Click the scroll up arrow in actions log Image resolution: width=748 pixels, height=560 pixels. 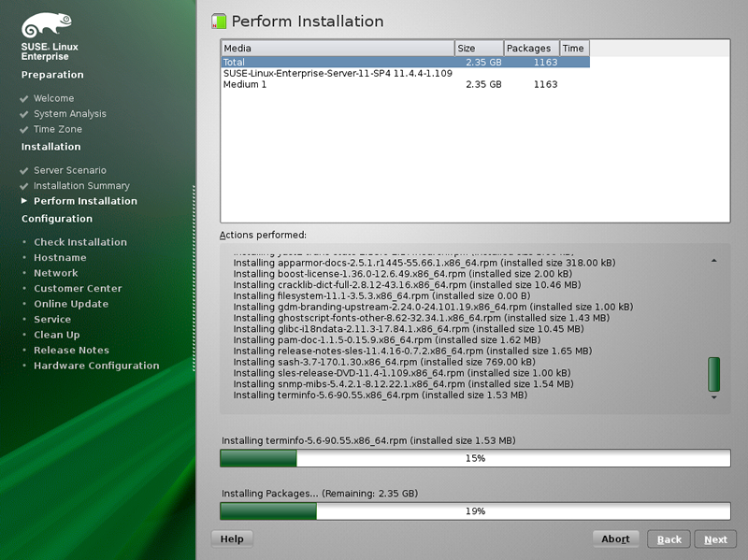pyautogui.click(x=713, y=261)
